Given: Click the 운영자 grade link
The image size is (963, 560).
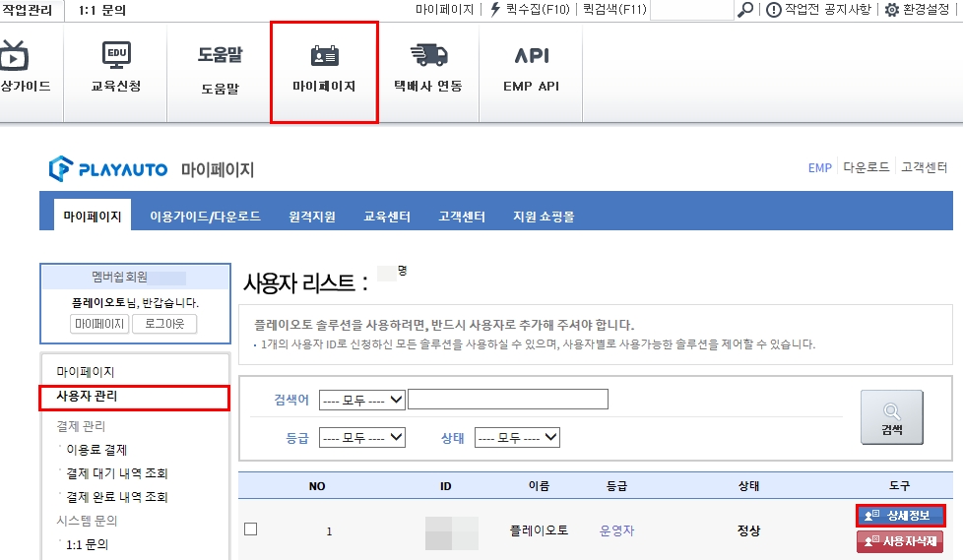Looking at the screenshot, I should 616,529.
